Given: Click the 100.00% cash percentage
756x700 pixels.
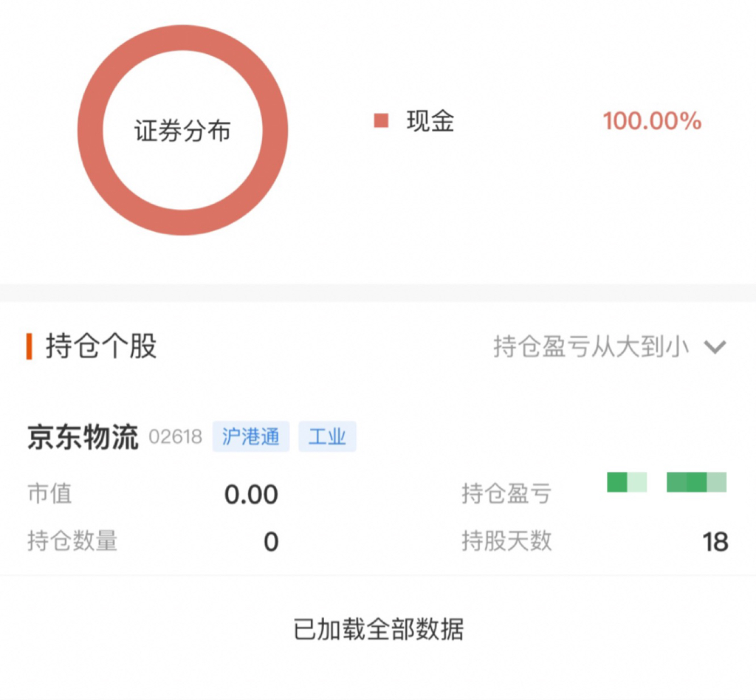Looking at the screenshot, I should pos(652,121).
